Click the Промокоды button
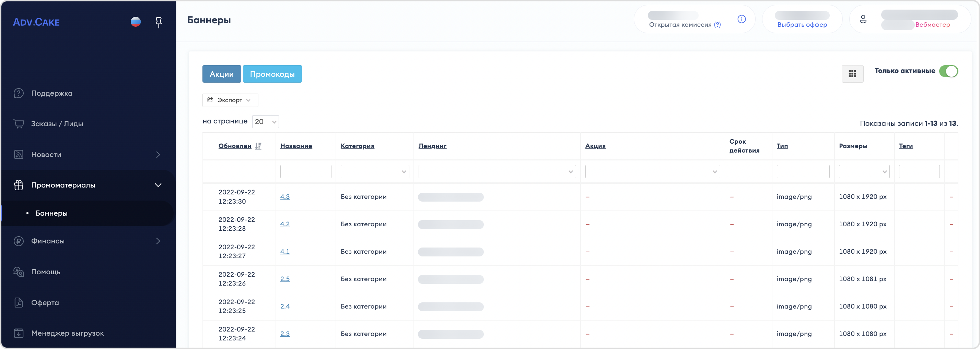The image size is (980, 349). (272, 74)
